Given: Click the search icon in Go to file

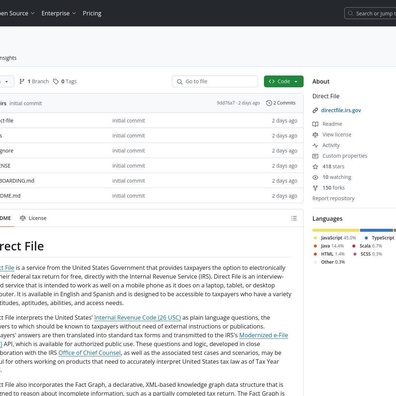Looking at the screenshot, I should [180, 82].
